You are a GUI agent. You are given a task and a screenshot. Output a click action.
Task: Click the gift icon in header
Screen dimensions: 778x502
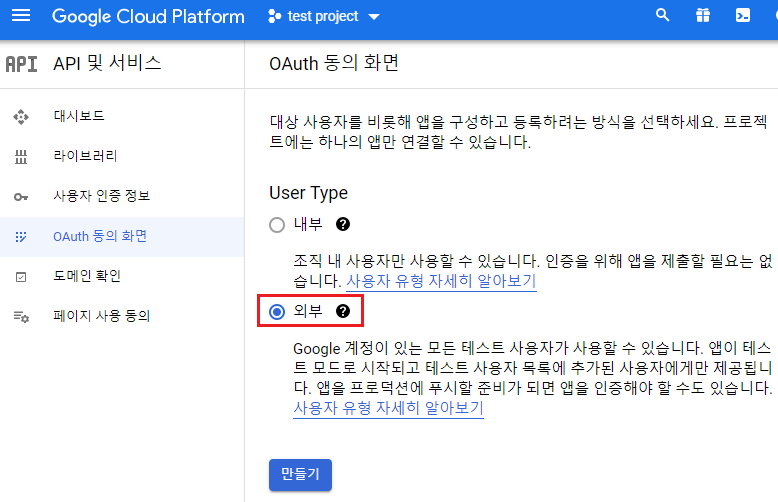[703, 15]
